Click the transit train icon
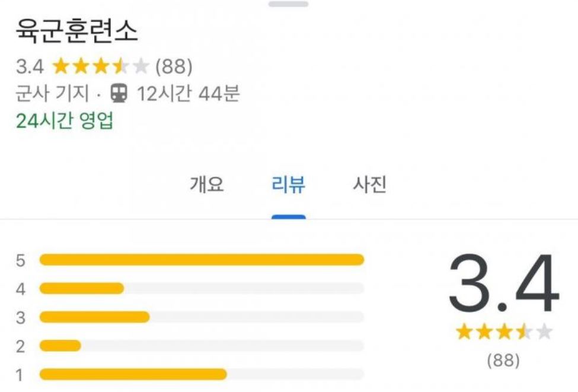The width and height of the screenshot is (578, 392). pyautogui.click(x=119, y=93)
